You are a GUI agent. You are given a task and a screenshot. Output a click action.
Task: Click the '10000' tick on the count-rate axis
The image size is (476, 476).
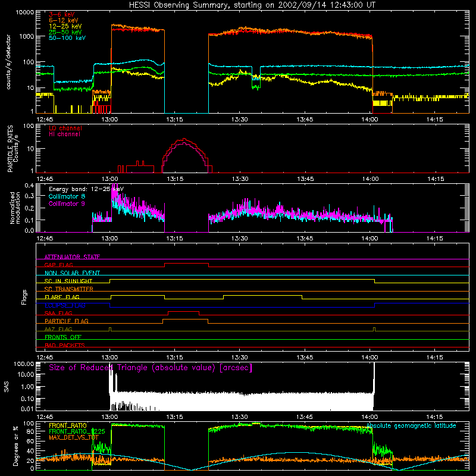25,12
